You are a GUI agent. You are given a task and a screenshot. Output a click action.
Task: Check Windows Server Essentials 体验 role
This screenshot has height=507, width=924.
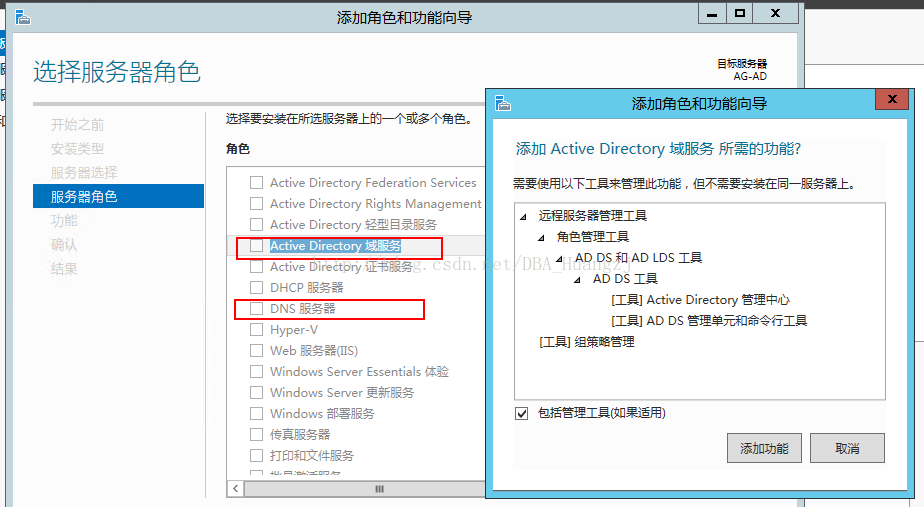click(256, 371)
